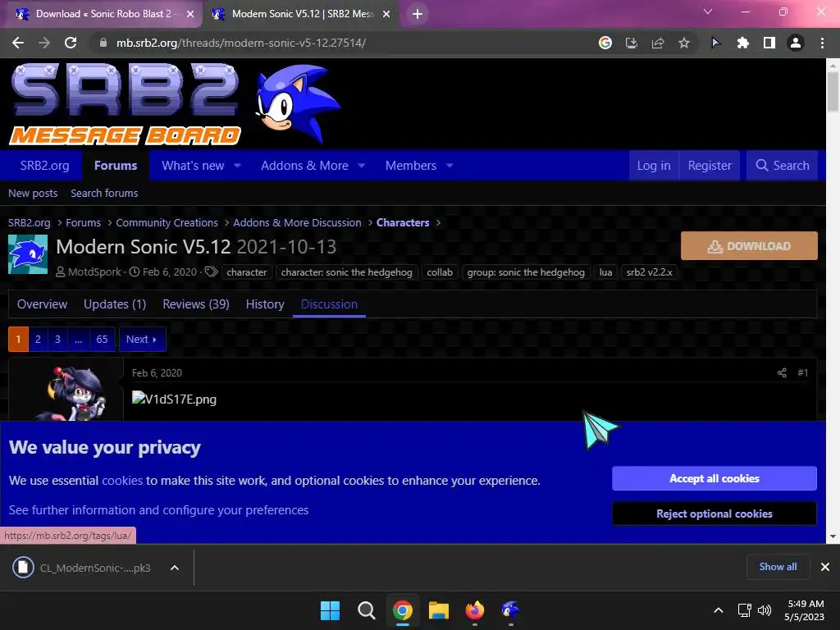Open the Chrome three-dot menu

pos(822,43)
